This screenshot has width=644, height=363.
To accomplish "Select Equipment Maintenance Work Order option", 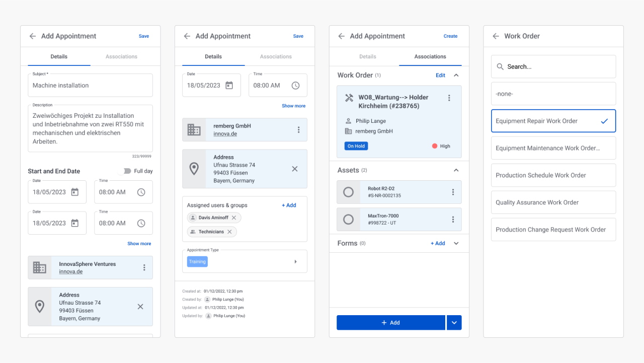I will pos(553,148).
